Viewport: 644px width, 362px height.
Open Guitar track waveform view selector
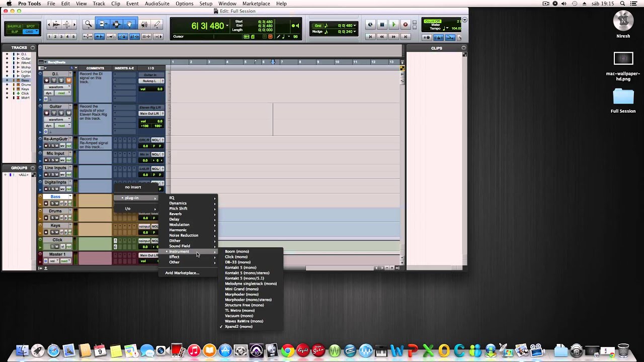(x=58, y=120)
